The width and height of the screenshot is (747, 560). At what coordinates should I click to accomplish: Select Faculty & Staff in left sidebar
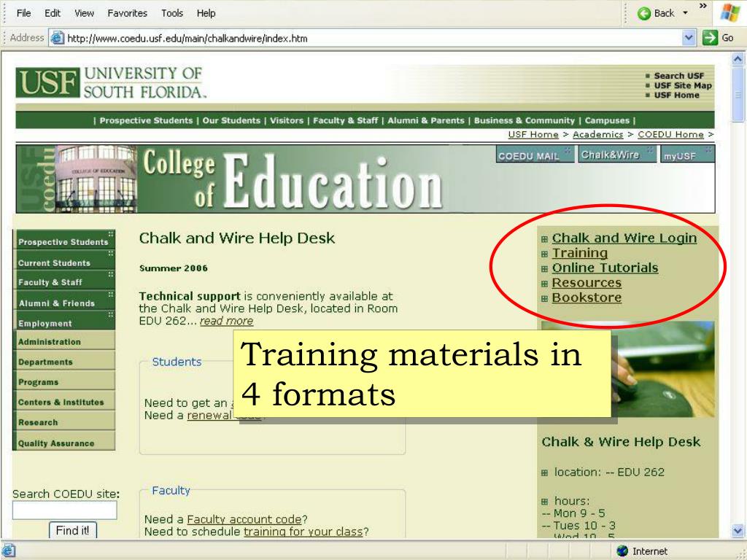tap(64, 282)
